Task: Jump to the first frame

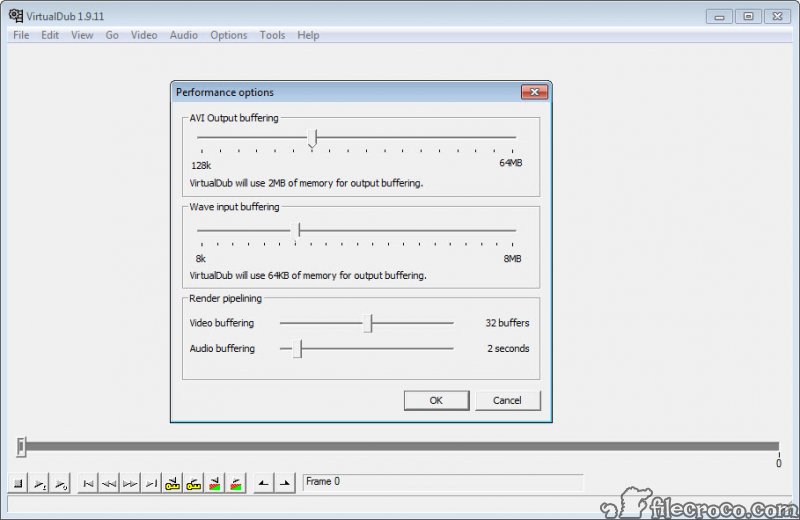Action: click(x=88, y=483)
